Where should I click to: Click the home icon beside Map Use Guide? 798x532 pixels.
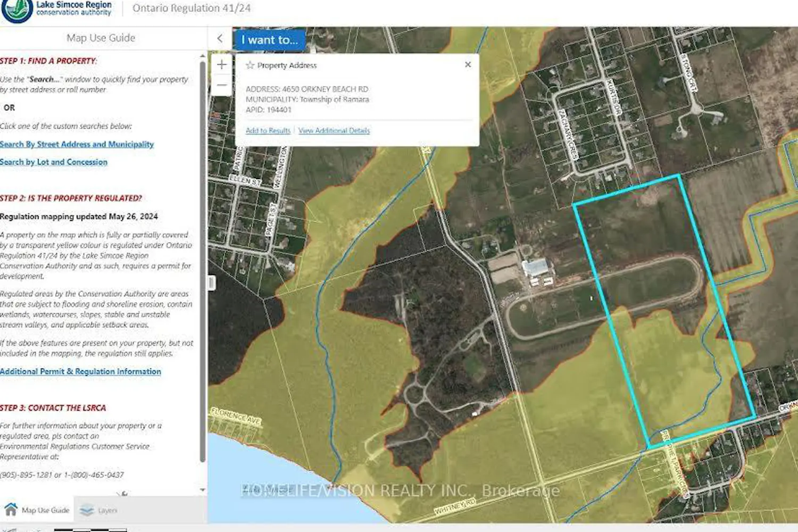point(11,509)
